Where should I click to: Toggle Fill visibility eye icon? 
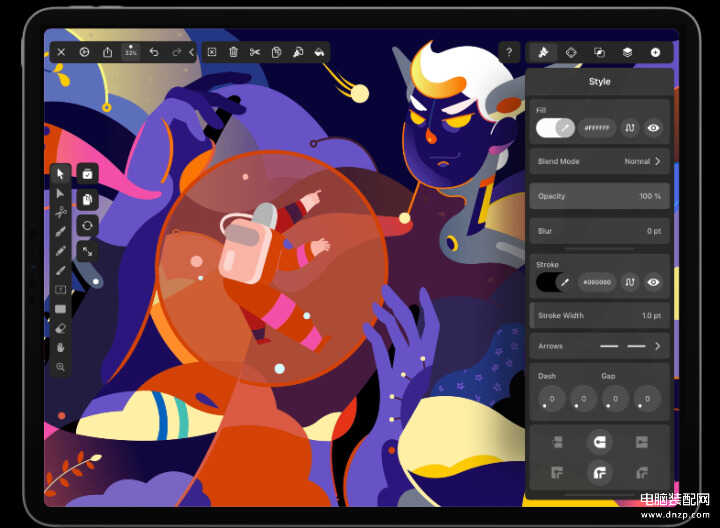coord(653,128)
